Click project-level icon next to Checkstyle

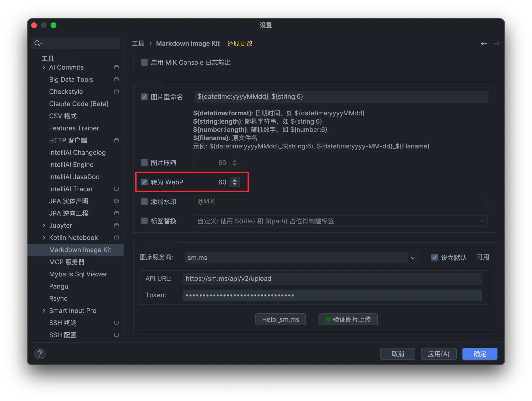click(x=116, y=91)
